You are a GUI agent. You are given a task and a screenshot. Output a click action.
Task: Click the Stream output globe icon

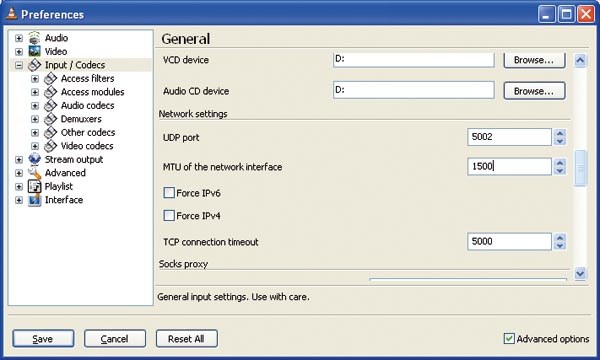coord(34,160)
